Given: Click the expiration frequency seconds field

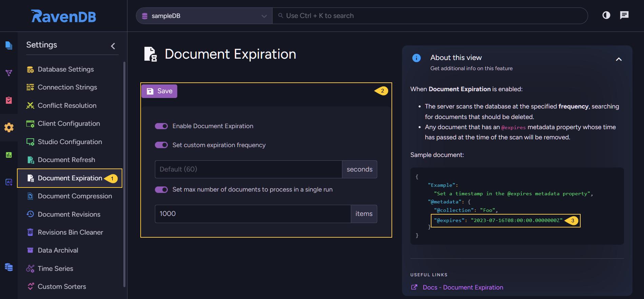Looking at the screenshot, I should coord(248,170).
